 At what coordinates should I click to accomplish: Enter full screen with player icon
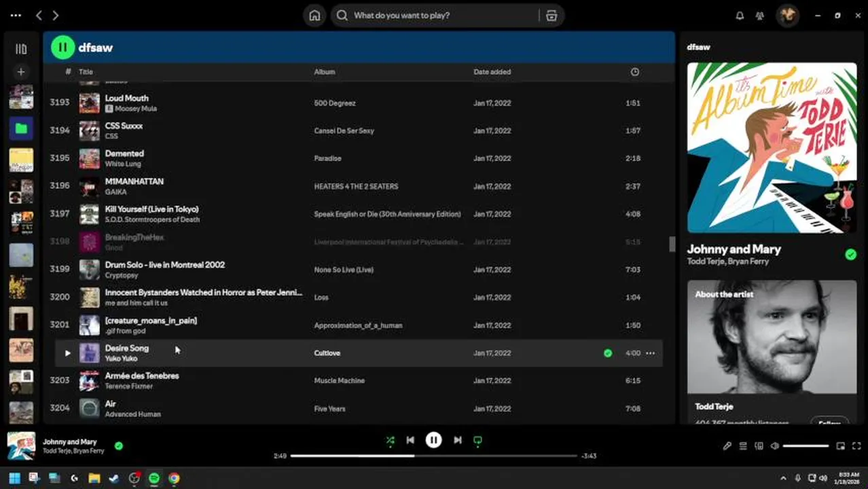[x=856, y=446]
